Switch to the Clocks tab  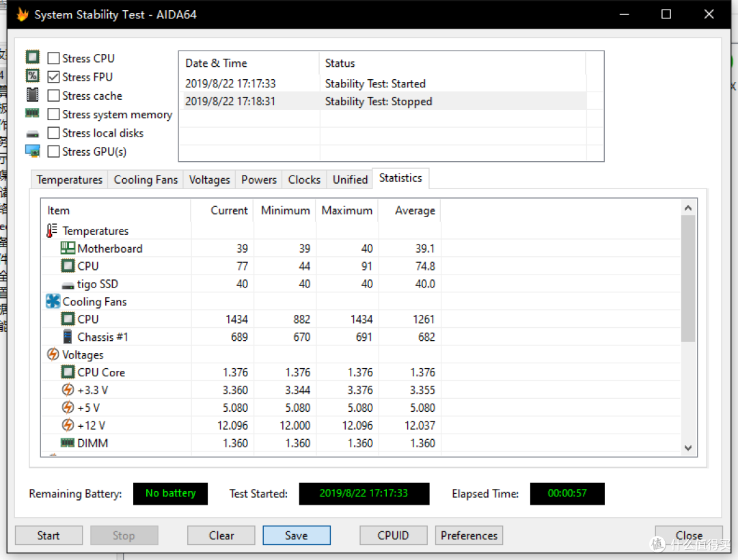304,180
